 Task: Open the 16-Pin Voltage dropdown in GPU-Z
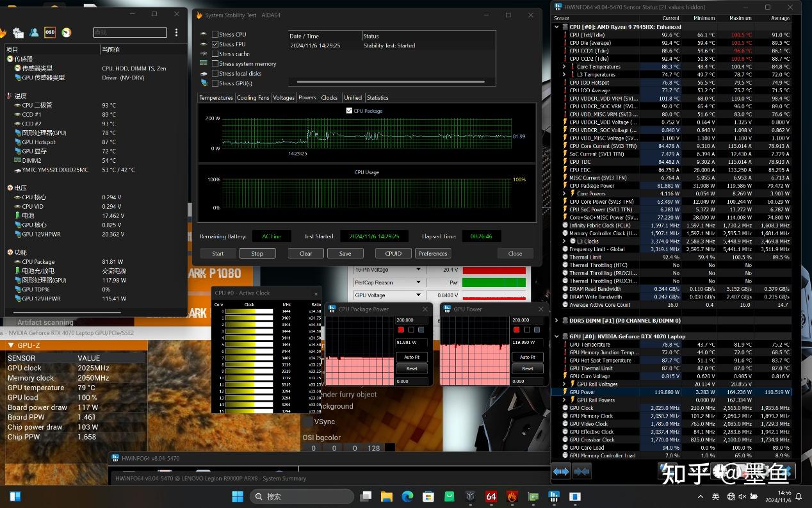(x=419, y=270)
